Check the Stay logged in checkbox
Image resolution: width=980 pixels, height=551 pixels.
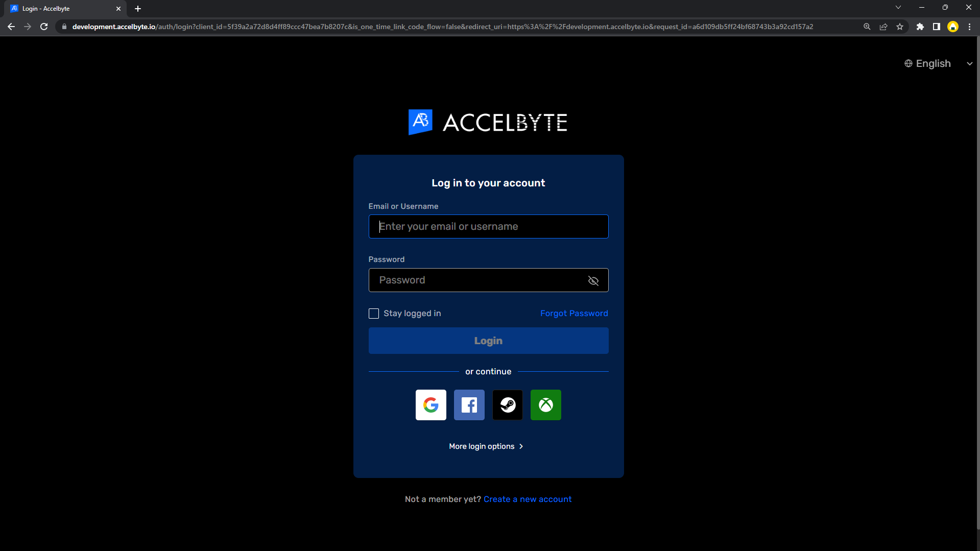374,314
